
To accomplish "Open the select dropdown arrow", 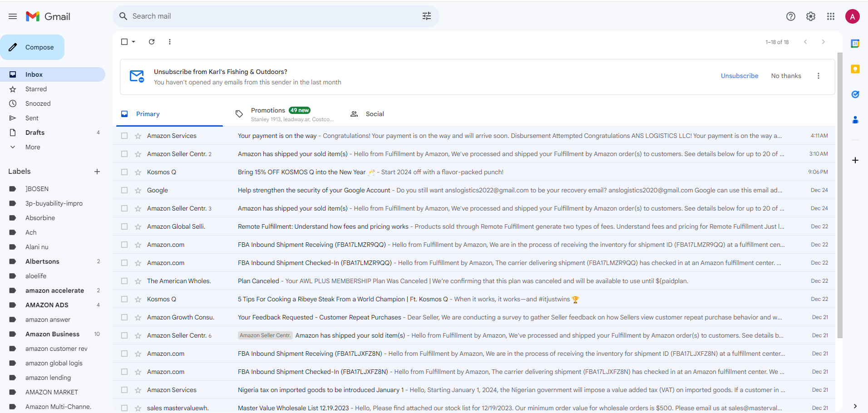I will pos(133,42).
